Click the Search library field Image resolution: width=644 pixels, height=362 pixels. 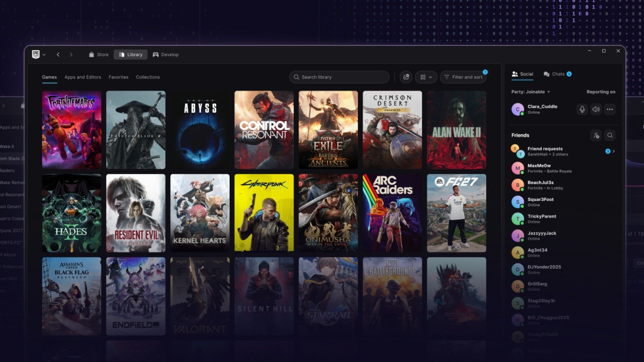(339, 77)
